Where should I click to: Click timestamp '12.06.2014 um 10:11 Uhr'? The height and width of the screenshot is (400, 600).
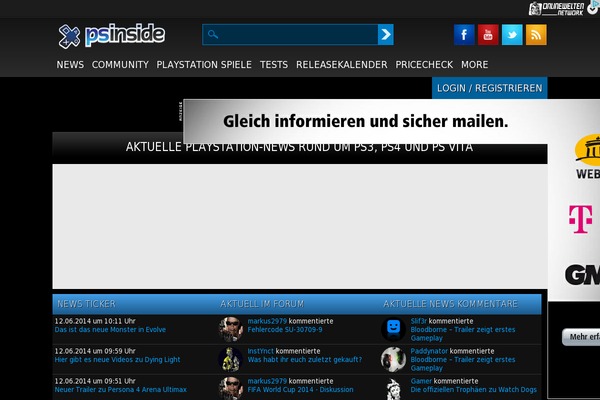(x=95, y=321)
